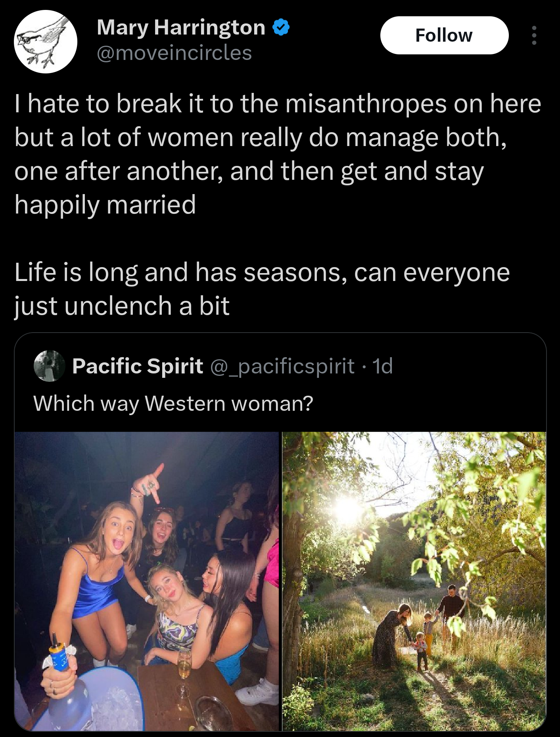Open the three-dot more options menu

(x=534, y=35)
